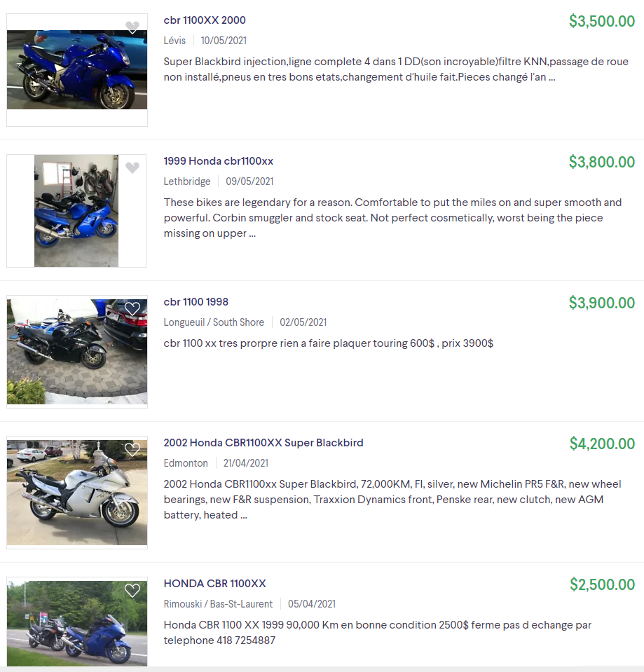Viewport: 644px width, 672px height.
Task: Open 2002 Honda CBR1100XX Super Blackbird title
Action: (x=263, y=443)
